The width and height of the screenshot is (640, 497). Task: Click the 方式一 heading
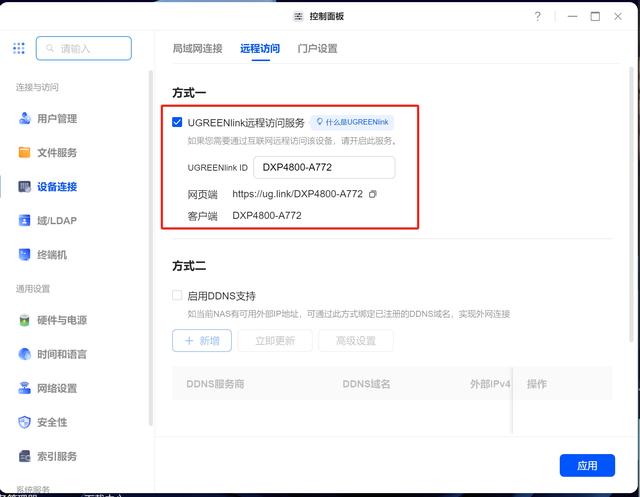[189, 93]
